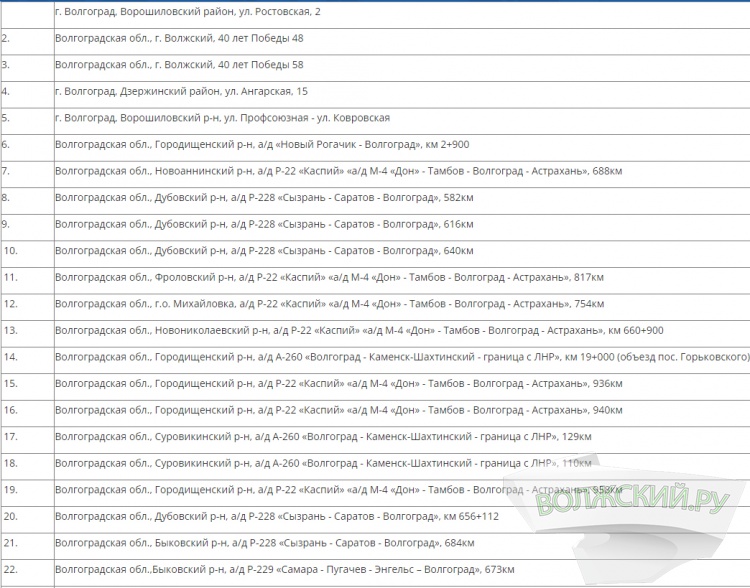
Task: Click the Дубовский р-н 582км address
Action: pos(264,197)
